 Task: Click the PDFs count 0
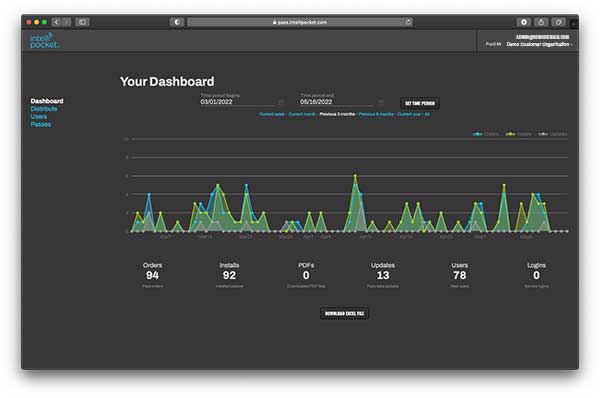[x=306, y=275]
